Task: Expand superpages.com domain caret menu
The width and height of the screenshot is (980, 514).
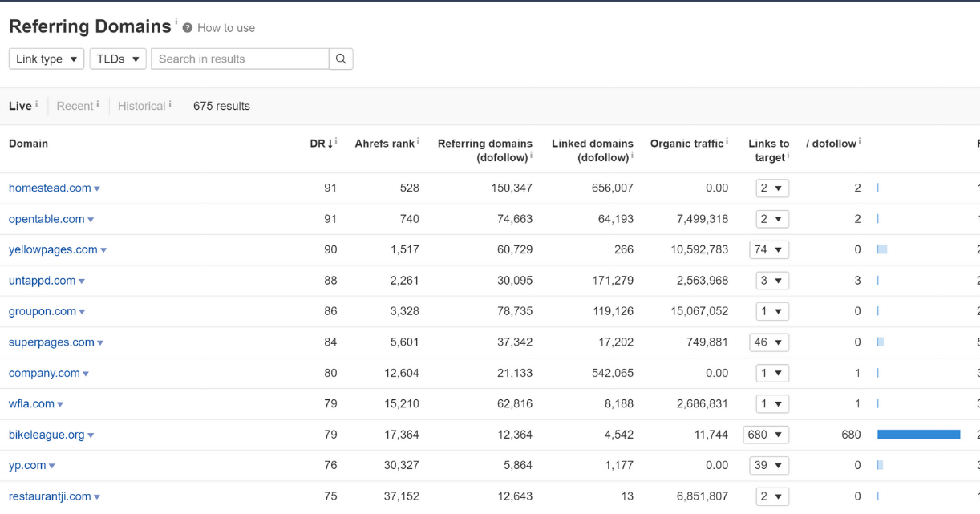Action: pos(100,344)
